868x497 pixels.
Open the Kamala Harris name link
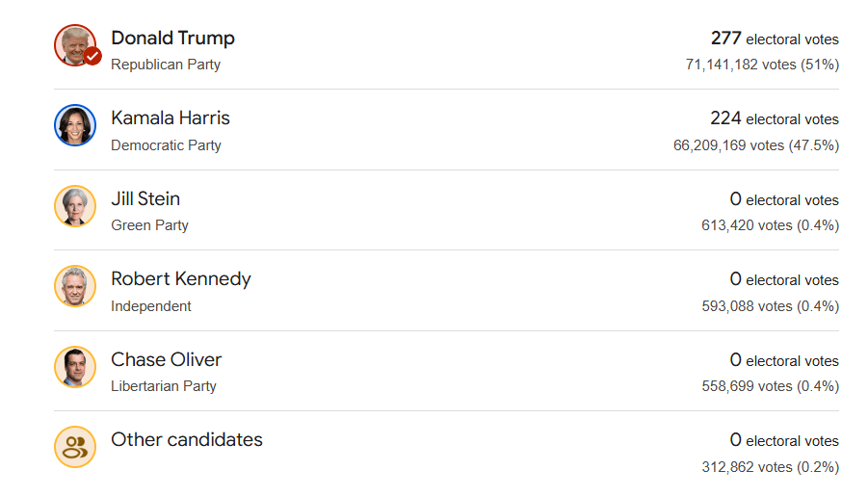pos(171,118)
